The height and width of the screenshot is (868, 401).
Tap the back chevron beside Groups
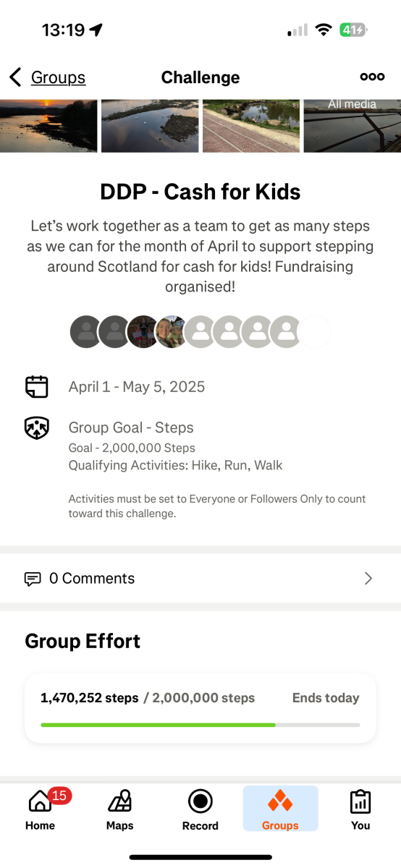coord(15,77)
